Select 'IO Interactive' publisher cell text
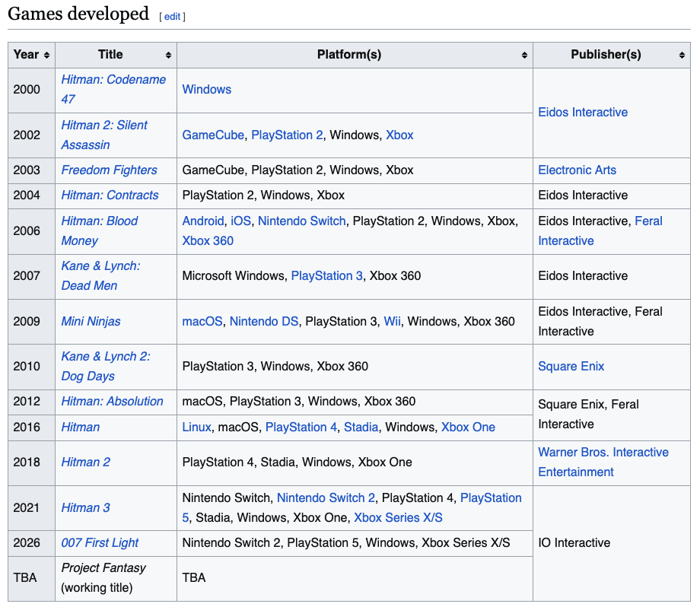Image resolution: width=700 pixels, height=607 pixels. (x=574, y=543)
